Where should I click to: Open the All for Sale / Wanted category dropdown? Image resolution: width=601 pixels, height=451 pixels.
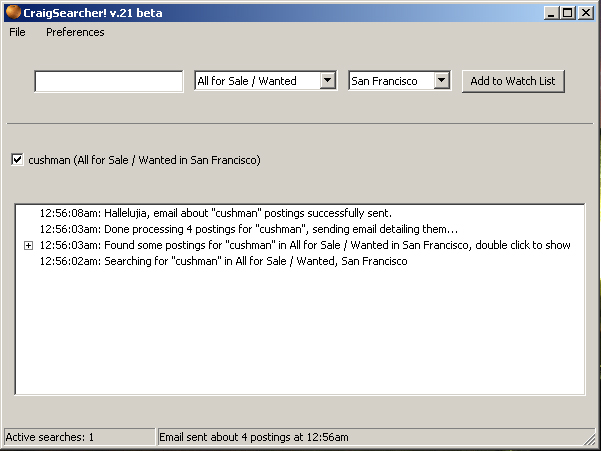click(x=327, y=81)
